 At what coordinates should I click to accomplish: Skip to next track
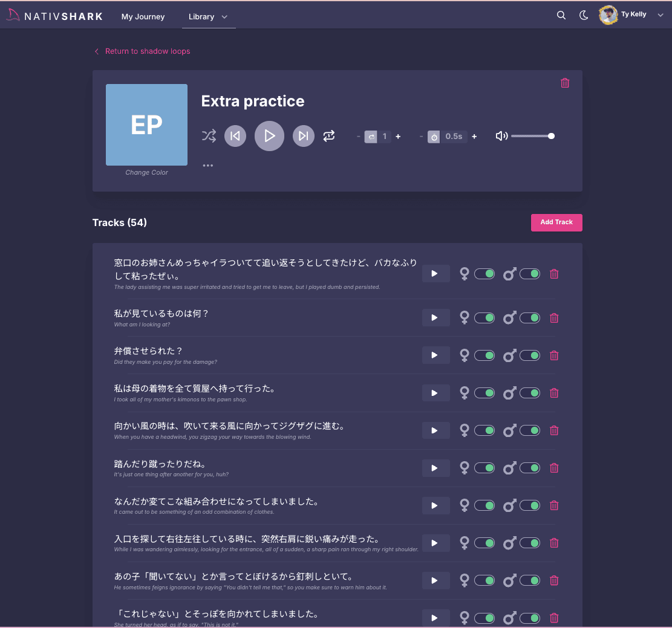tap(304, 136)
